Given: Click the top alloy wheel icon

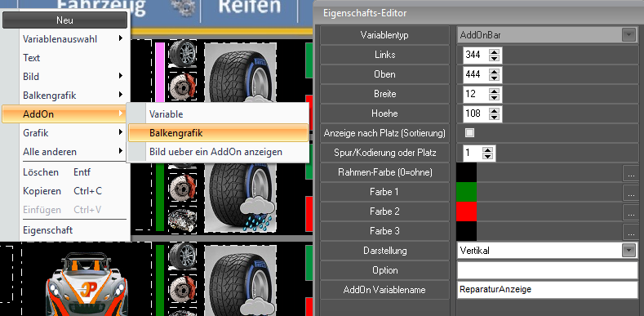Looking at the screenshot, I should coord(182,54).
